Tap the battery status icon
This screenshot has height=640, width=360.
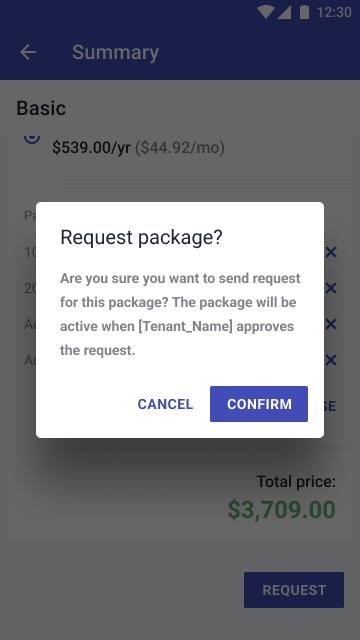[x=304, y=12]
